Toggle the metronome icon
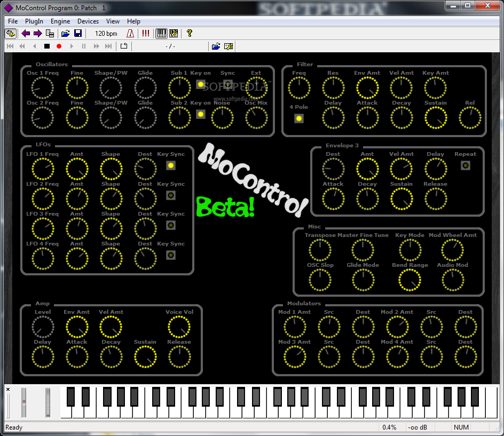Image resolution: width=504 pixels, height=436 pixels. 130,34
